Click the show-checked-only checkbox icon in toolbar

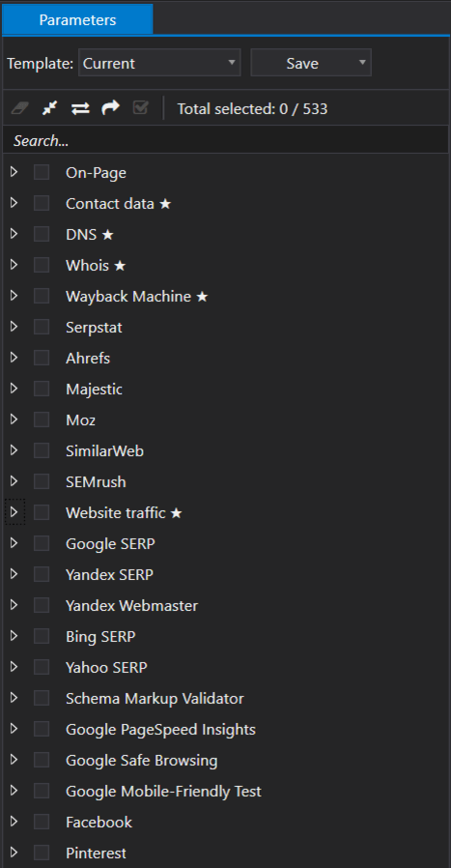click(x=141, y=108)
